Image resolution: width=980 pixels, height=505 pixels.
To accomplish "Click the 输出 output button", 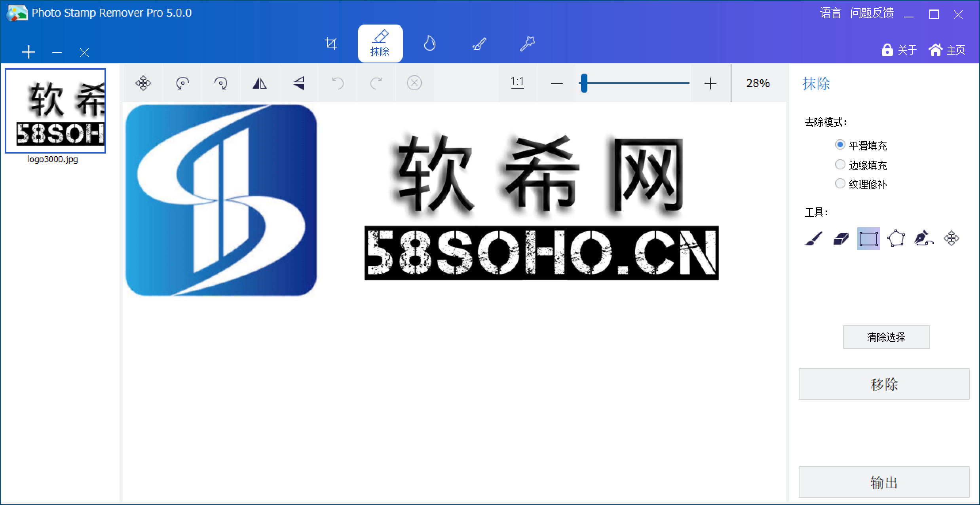I will (x=884, y=482).
